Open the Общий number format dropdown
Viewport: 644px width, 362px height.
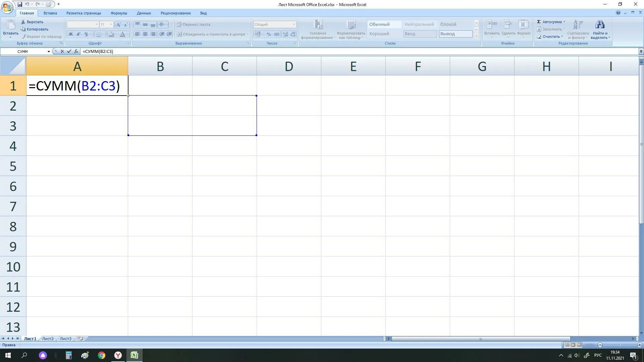293,24
